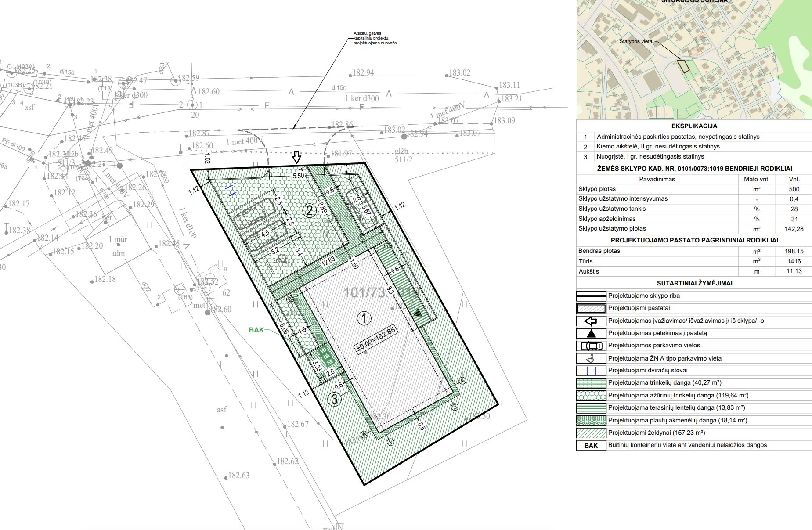This screenshot has height=530, width=812.
Task: Click the SUTARTINIAI ŽYMĖJIMAI heading
Action: 694,283
